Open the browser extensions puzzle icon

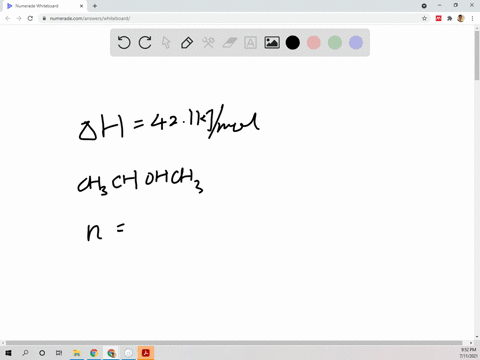[x=450, y=18]
